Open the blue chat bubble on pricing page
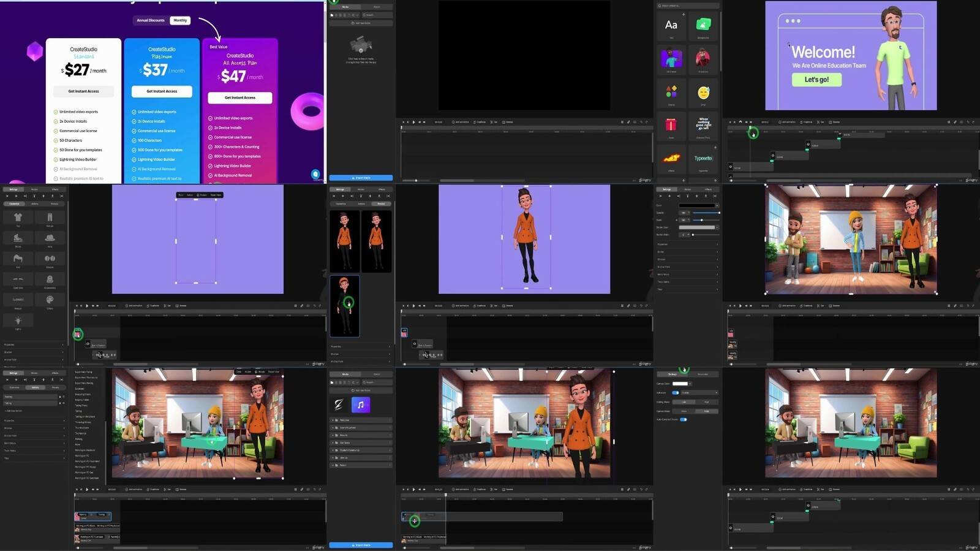Image resolution: width=980 pixels, height=551 pixels. click(315, 174)
